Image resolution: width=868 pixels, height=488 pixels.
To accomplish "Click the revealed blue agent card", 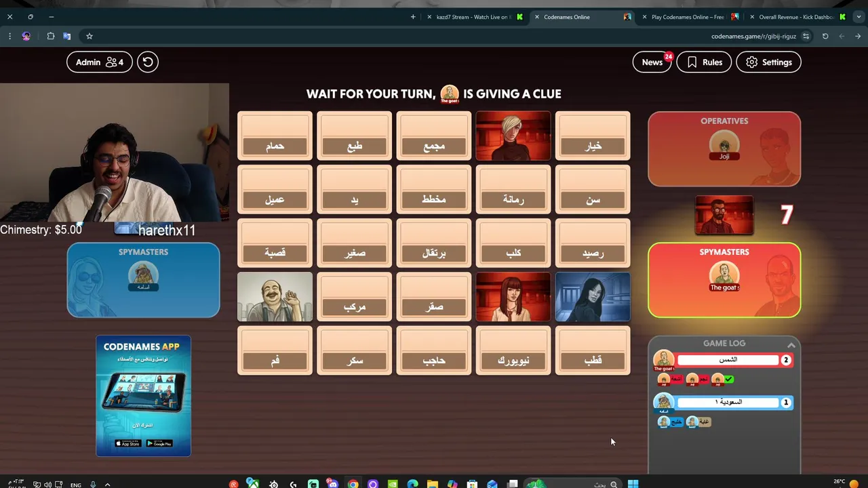I will click(x=593, y=296).
